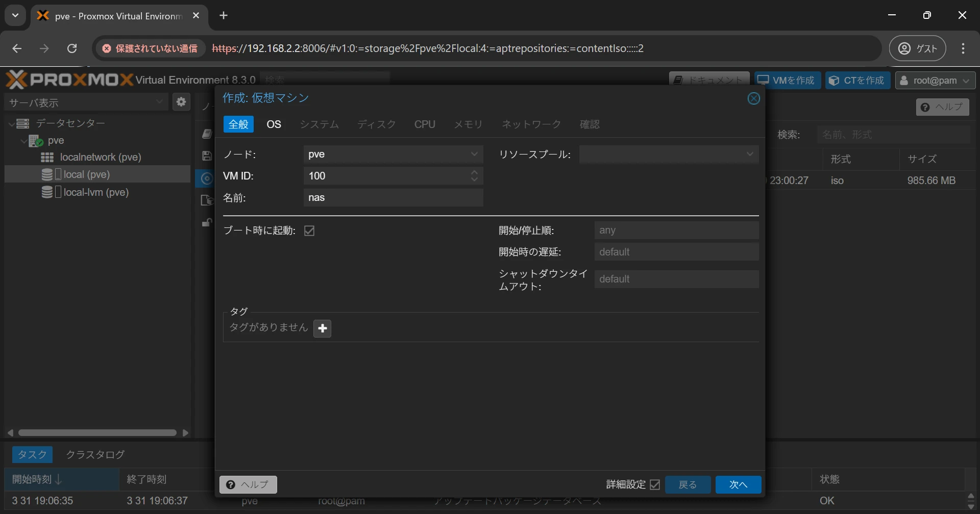Sort by 状態 column header
Viewport: 980px width, 514px height.
click(888, 479)
